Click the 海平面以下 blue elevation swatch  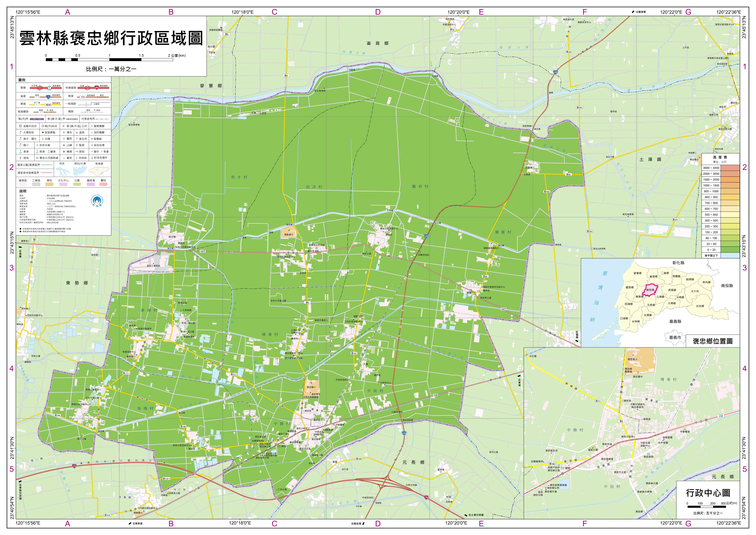[730, 255]
